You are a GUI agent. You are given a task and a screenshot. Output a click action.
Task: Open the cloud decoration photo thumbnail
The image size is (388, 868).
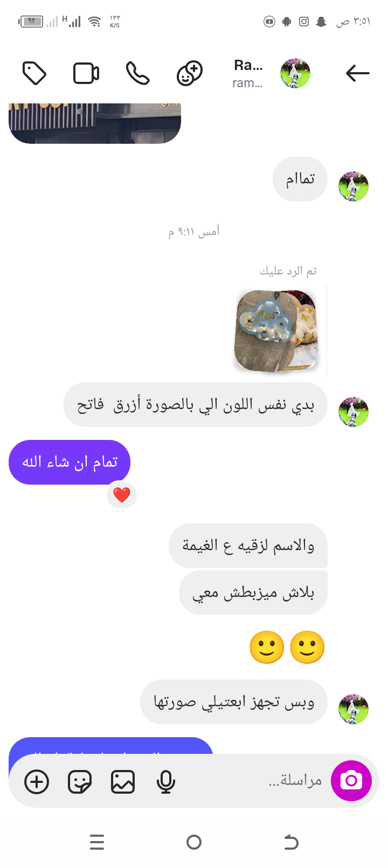point(276,330)
